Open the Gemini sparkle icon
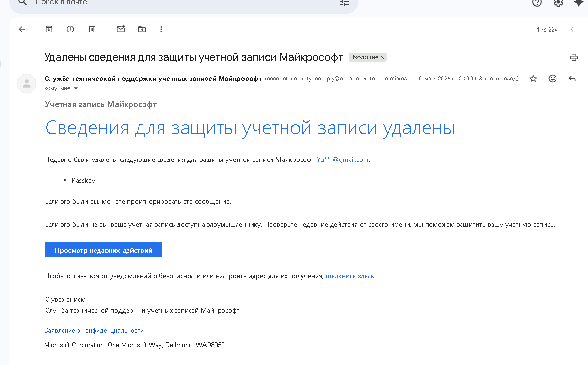588x365 pixels. click(x=578, y=2)
